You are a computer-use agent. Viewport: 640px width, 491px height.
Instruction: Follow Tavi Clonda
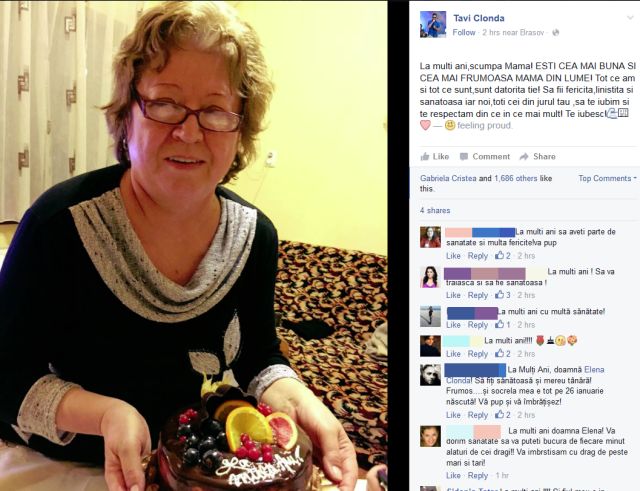coord(464,33)
